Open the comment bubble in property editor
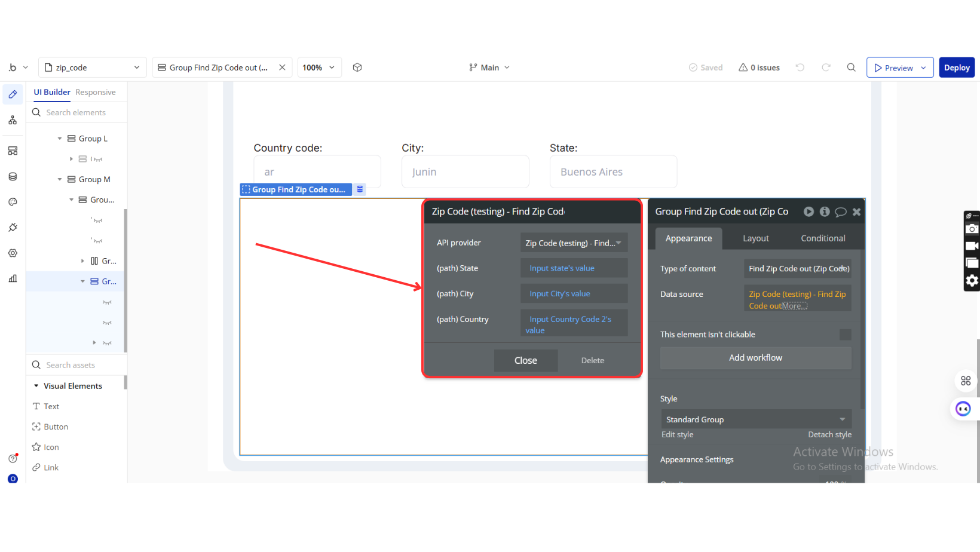Viewport: 980px width, 552px height. coord(840,211)
